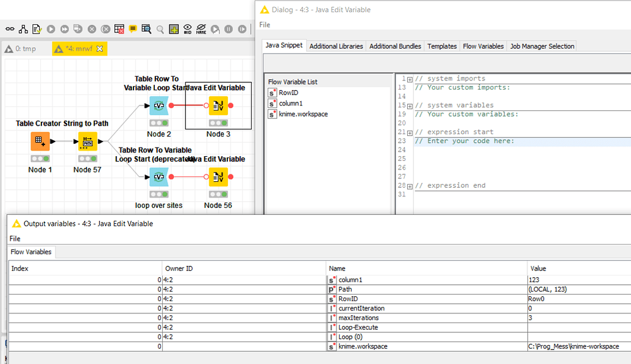Switch to the Templates tab
This screenshot has height=364, width=631.
coord(441,46)
